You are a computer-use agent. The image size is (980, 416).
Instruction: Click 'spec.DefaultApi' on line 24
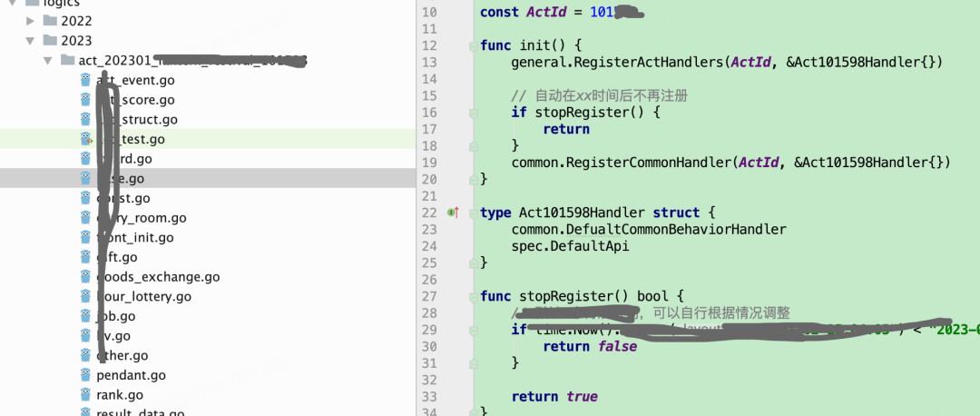570,246
